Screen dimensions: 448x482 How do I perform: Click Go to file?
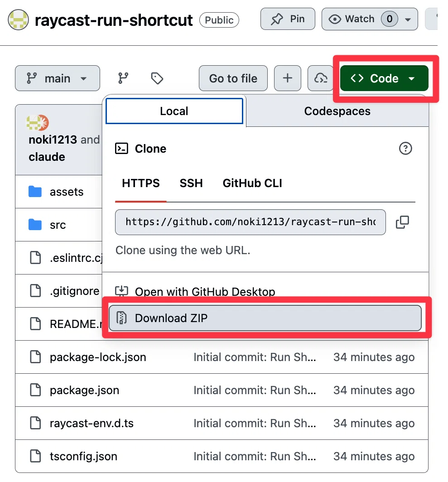pyautogui.click(x=233, y=78)
